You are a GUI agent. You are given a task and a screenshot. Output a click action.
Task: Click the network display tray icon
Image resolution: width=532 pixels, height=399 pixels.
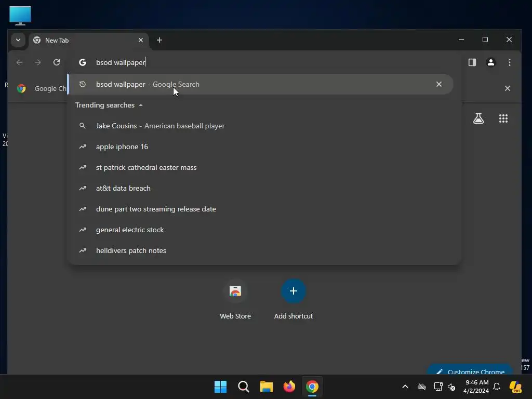(438, 387)
